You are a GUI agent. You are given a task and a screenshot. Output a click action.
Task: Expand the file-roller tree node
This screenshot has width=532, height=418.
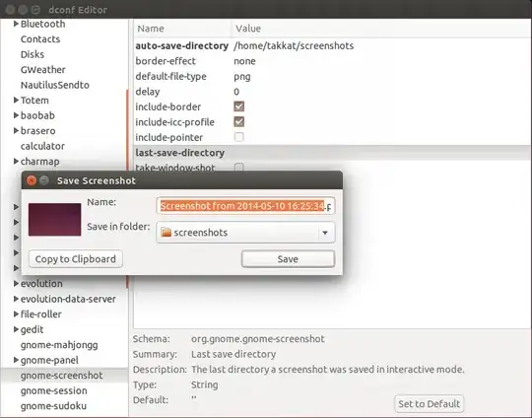click(x=16, y=314)
